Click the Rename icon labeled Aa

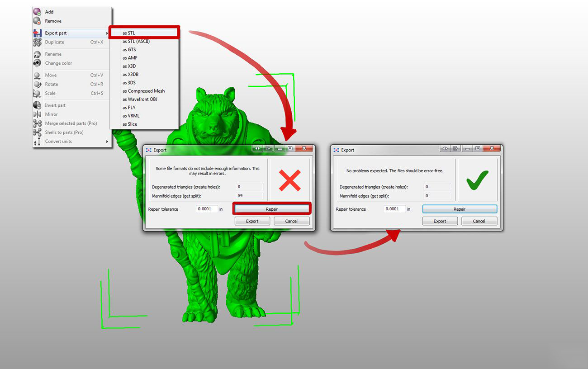38,54
